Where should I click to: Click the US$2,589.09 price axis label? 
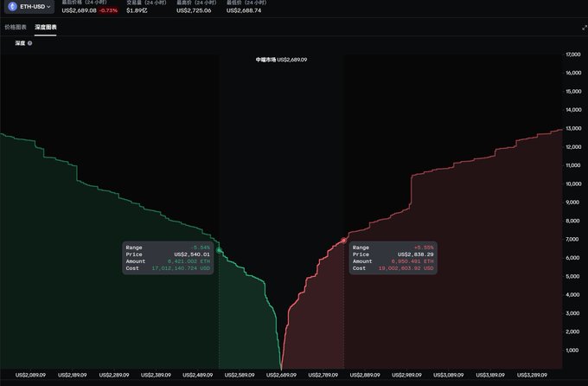(x=240, y=375)
